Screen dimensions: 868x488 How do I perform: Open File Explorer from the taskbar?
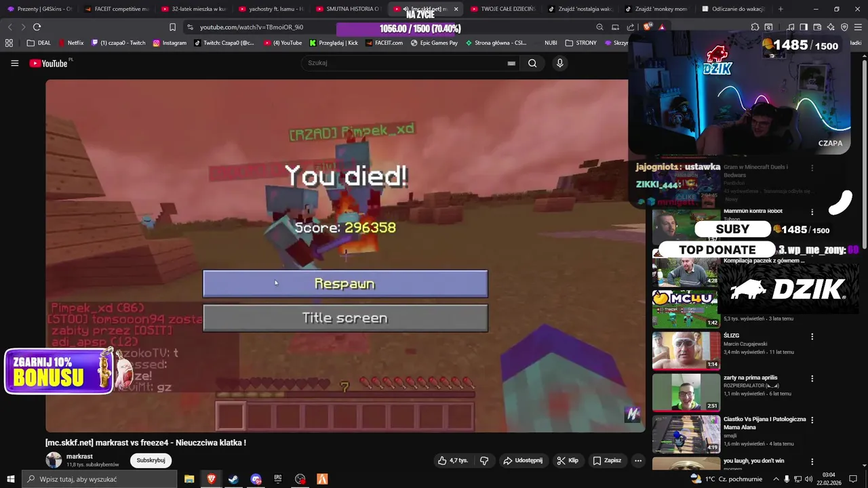point(189,479)
